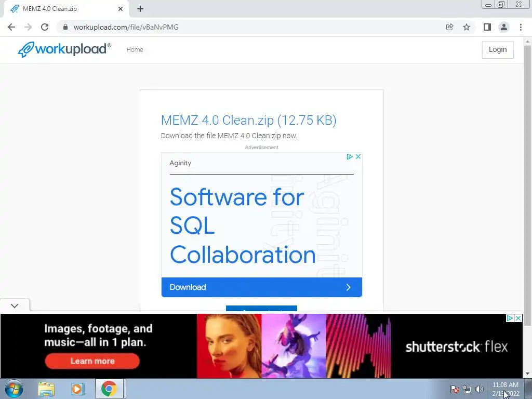Viewport: 532px width, 399px height.
Task: Click Chrome icon in taskbar
Action: click(109, 389)
